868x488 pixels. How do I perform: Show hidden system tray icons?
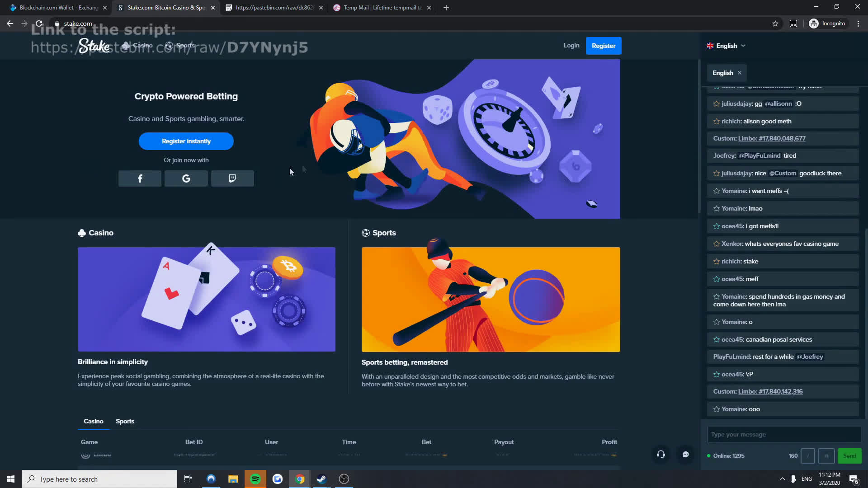point(782,479)
